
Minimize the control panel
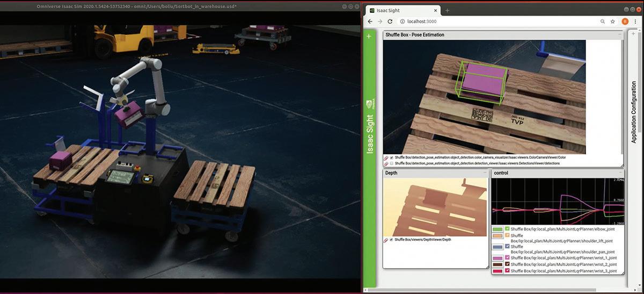[620, 173]
